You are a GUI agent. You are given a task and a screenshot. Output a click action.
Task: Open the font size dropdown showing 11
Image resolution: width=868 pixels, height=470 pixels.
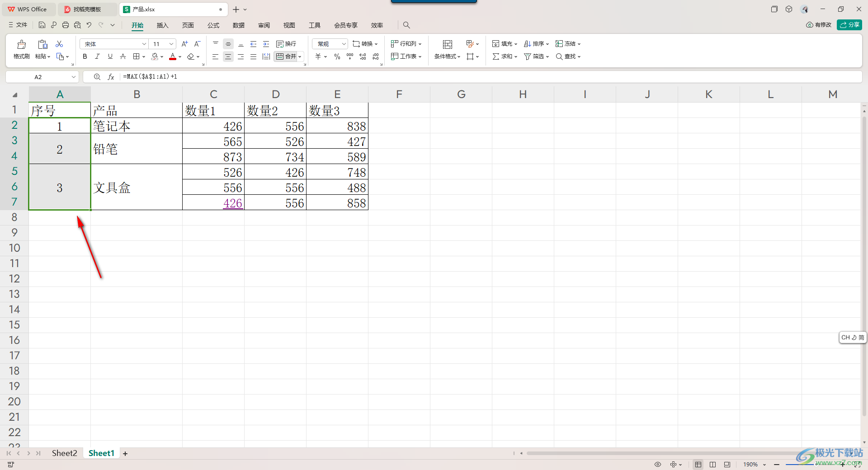tap(171, 44)
